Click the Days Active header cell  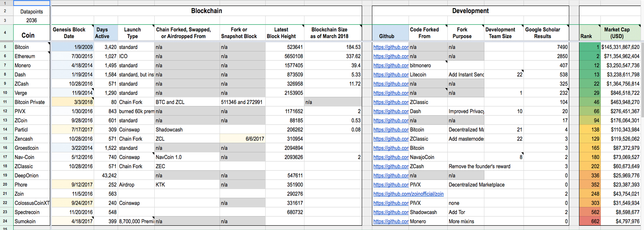(106, 32)
